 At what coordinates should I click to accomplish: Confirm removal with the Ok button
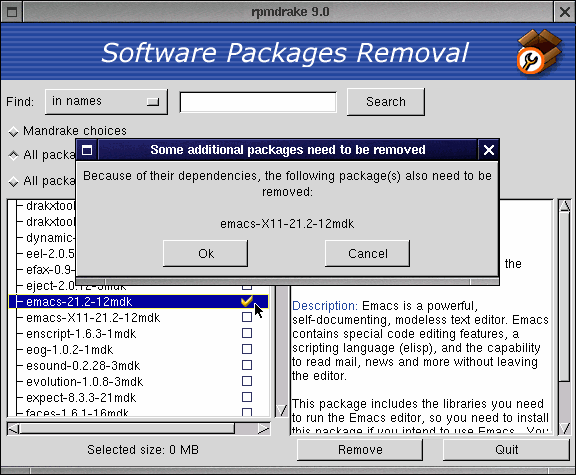tap(205, 253)
